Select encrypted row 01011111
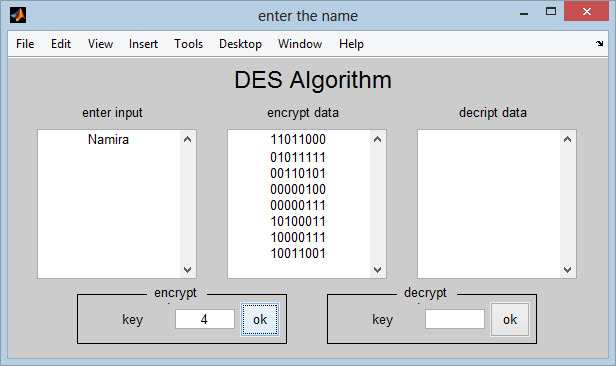This screenshot has height=366, width=616. [x=298, y=157]
